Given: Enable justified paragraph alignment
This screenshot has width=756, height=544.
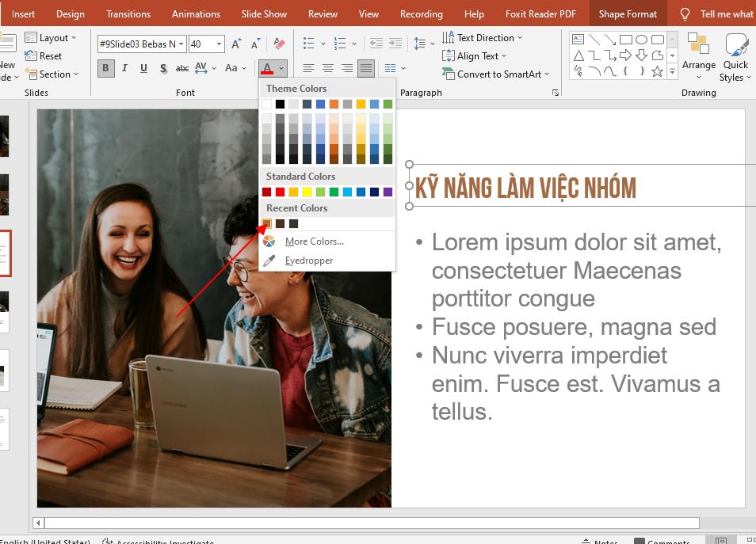Looking at the screenshot, I should coord(365,67).
